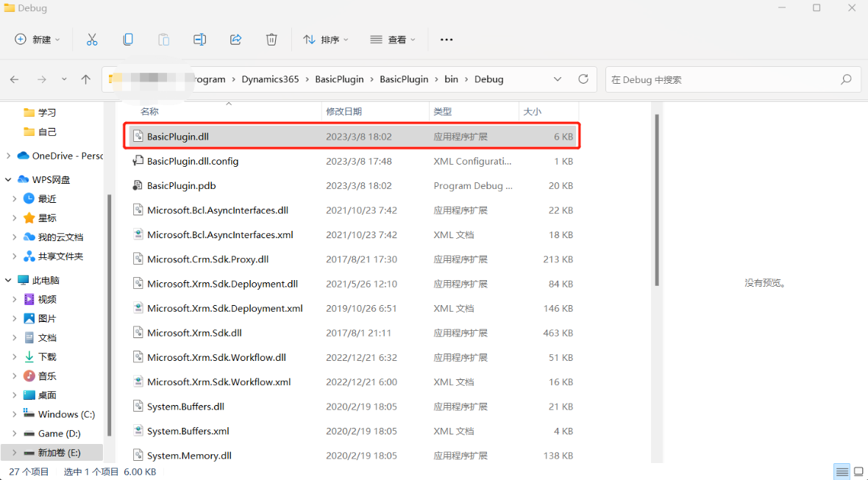Click the search magnifier icon
The image size is (868, 480).
846,79
